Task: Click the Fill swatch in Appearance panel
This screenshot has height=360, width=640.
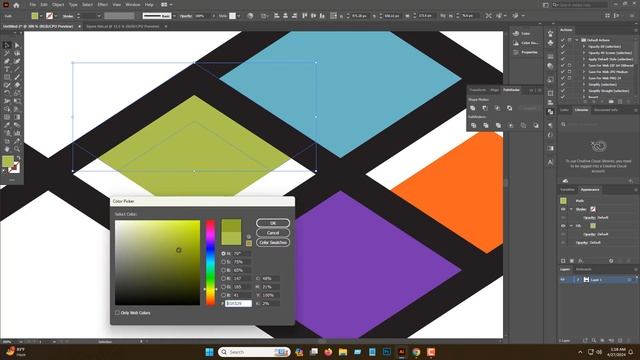Action: [593, 226]
